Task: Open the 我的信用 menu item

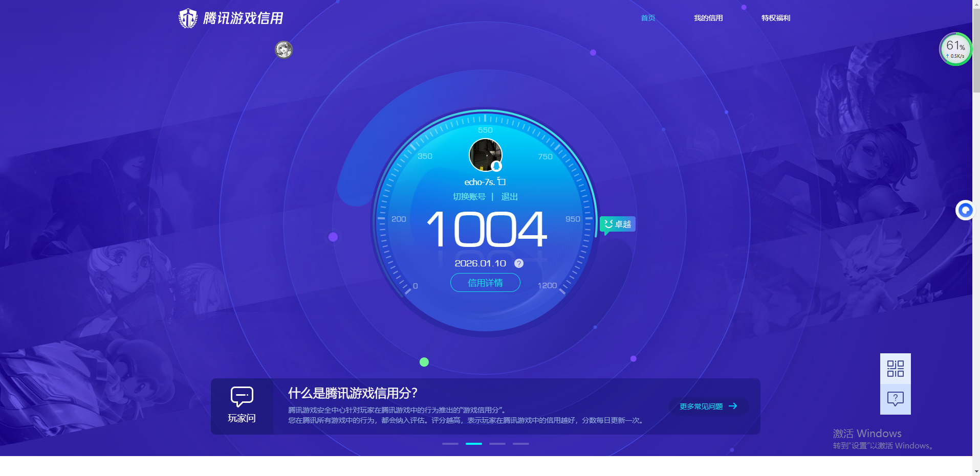Action: [x=708, y=18]
